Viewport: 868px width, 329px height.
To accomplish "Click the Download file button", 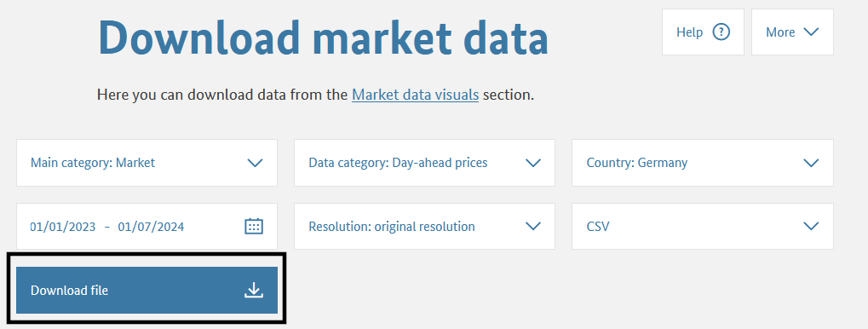I will click(x=147, y=291).
